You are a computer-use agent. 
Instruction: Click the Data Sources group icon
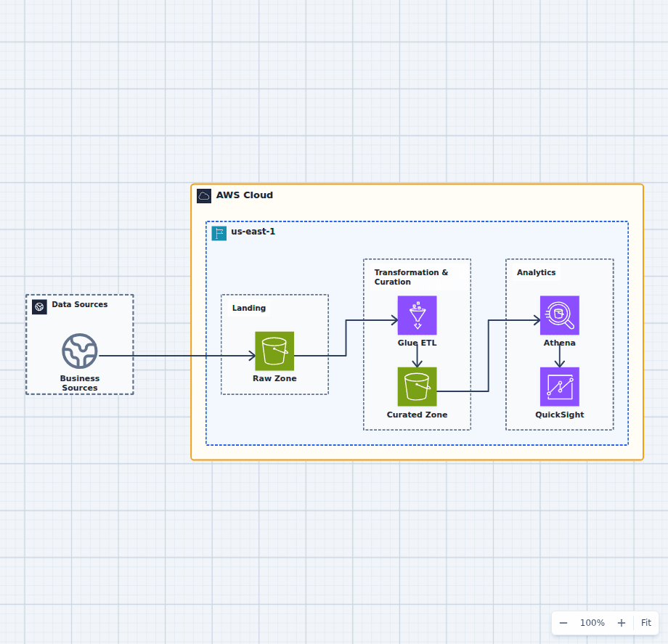40,306
